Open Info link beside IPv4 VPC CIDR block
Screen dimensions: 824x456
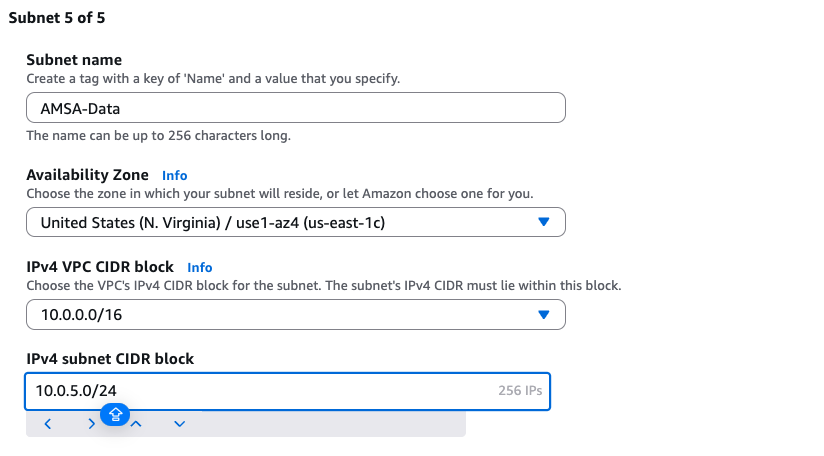point(200,267)
